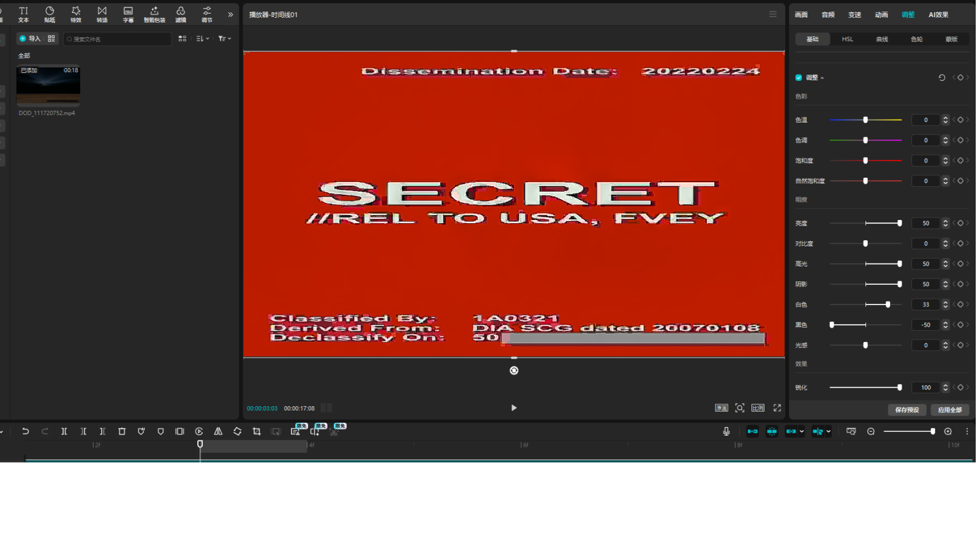Click the microphone record voiceover icon

[726, 431]
